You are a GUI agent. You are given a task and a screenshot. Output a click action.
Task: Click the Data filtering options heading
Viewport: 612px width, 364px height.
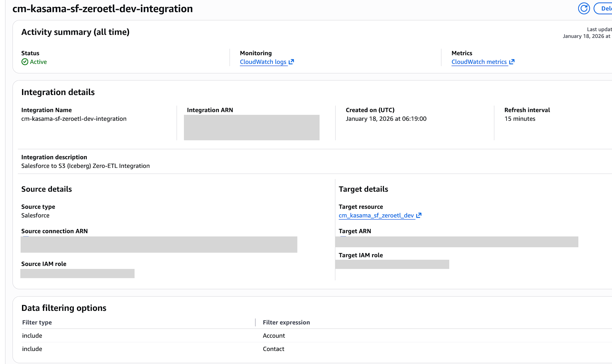[64, 308]
